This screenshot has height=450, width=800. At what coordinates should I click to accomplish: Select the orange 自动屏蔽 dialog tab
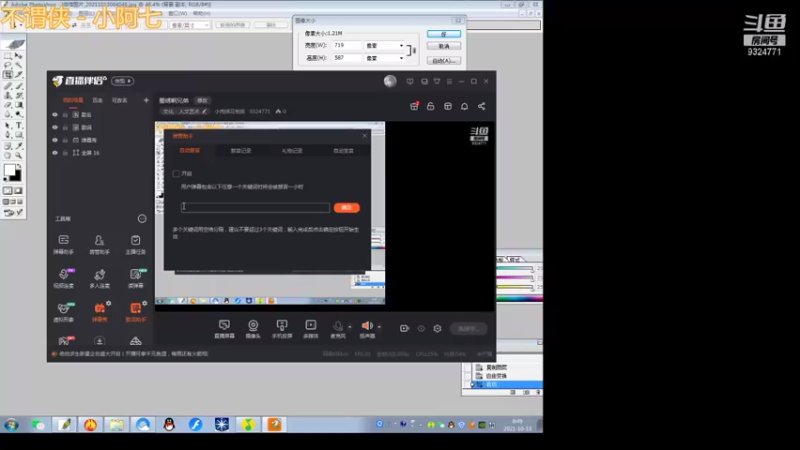click(190, 151)
